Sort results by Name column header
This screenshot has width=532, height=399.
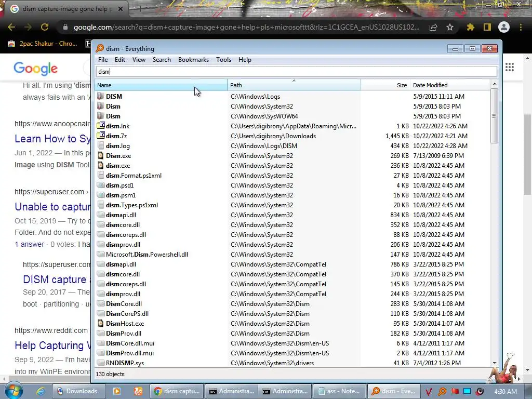(161, 85)
